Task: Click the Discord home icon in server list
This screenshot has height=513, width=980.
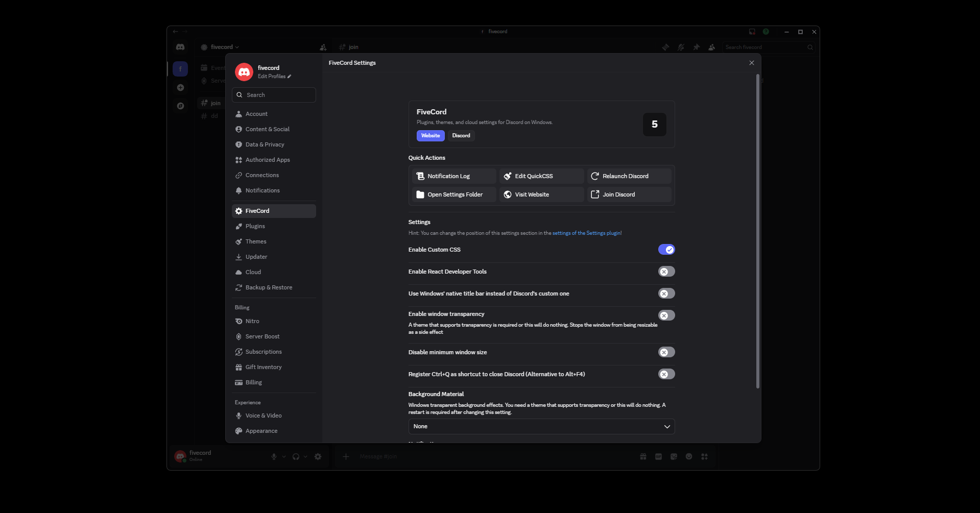Action: point(180,47)
